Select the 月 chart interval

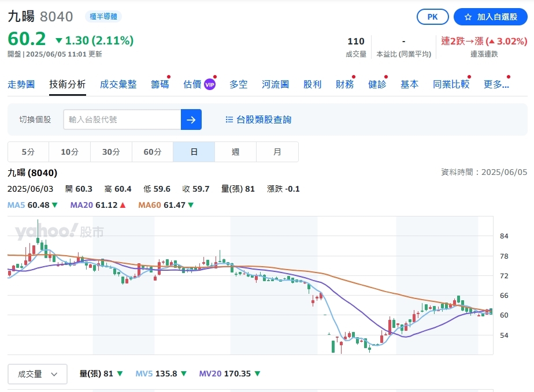(x=277, y=151)
